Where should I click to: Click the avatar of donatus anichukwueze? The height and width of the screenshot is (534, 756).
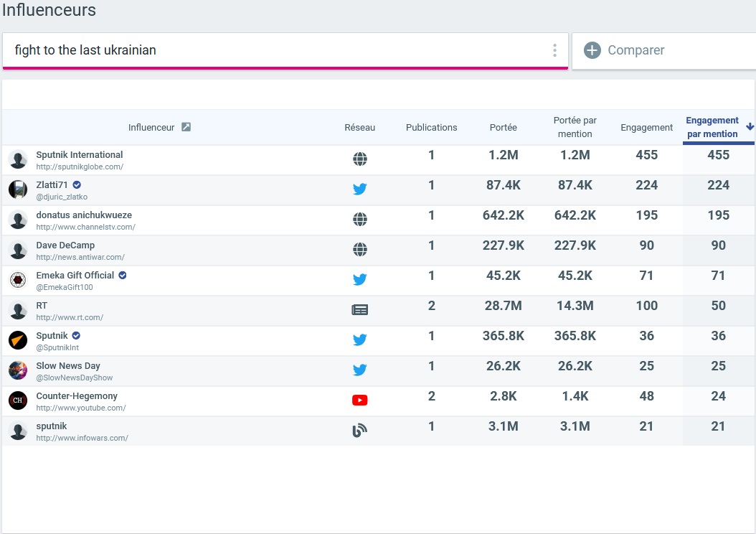pos(19,220)
